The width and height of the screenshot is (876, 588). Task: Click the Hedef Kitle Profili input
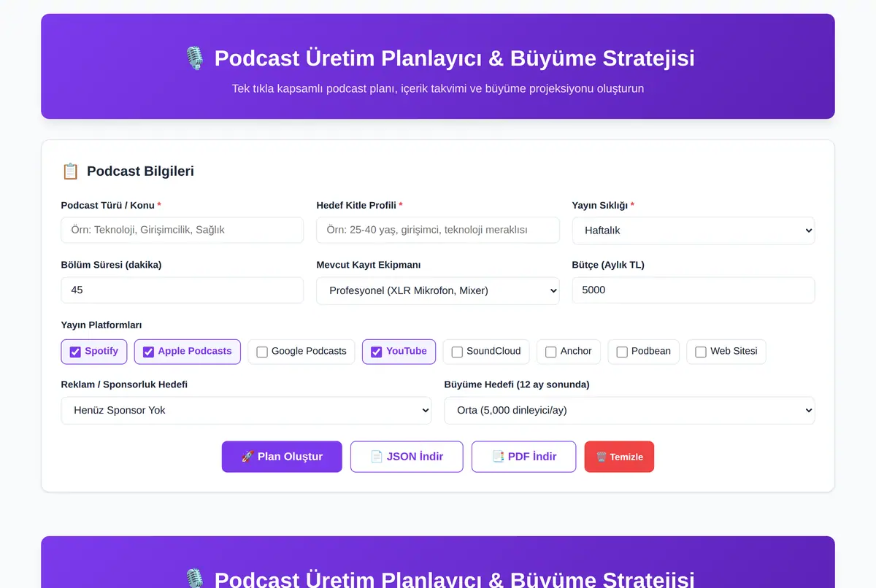pyautogui.click(x=438, y=230)
